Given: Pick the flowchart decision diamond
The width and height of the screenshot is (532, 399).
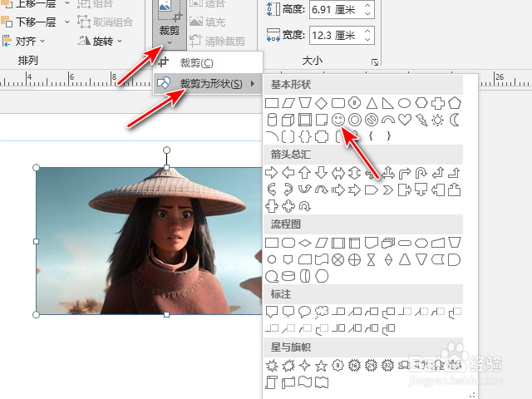Looking at the screenshot, I should (x=305, y=243).
